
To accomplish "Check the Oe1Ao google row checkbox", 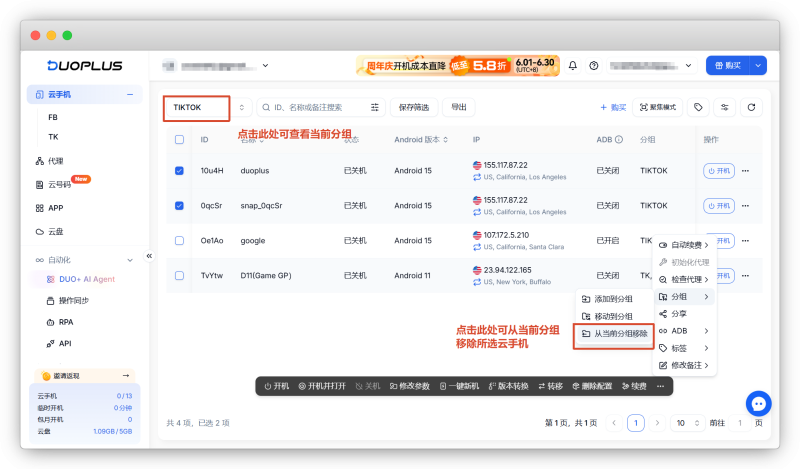I will (179, 240).
